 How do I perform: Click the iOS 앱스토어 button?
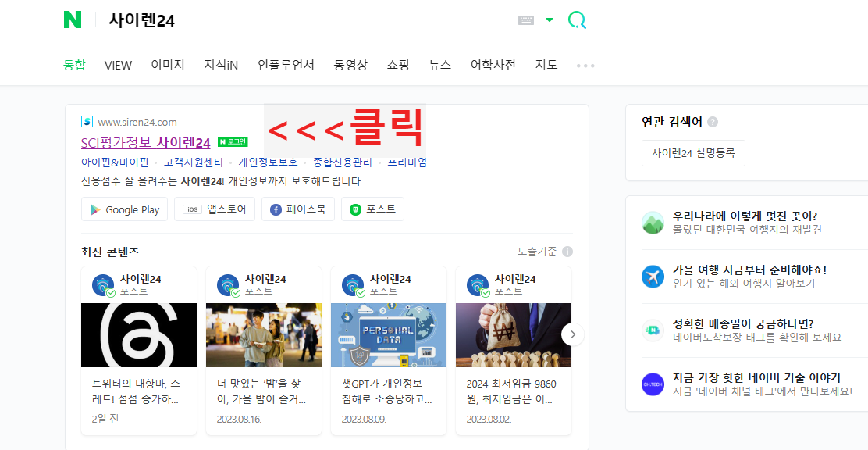click(215, 209)
